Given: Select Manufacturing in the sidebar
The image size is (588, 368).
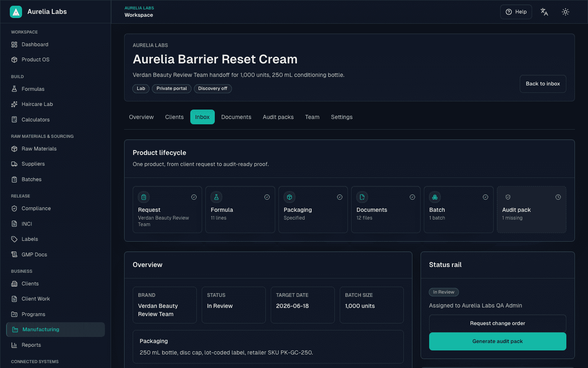Looking at the screenshot, I should 56,330.
